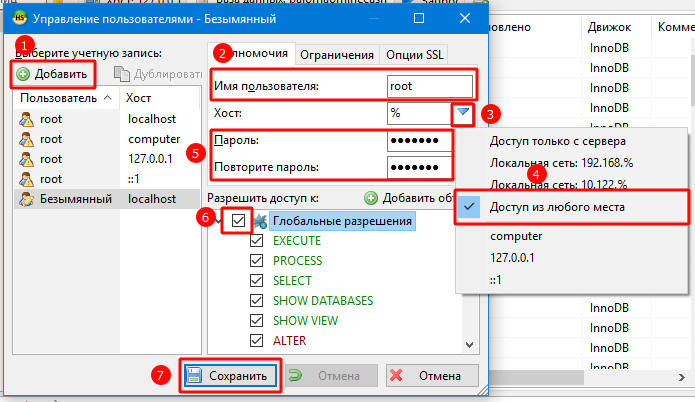
Task: Click the Сохранить button
Action: click(x=230, y=375)
